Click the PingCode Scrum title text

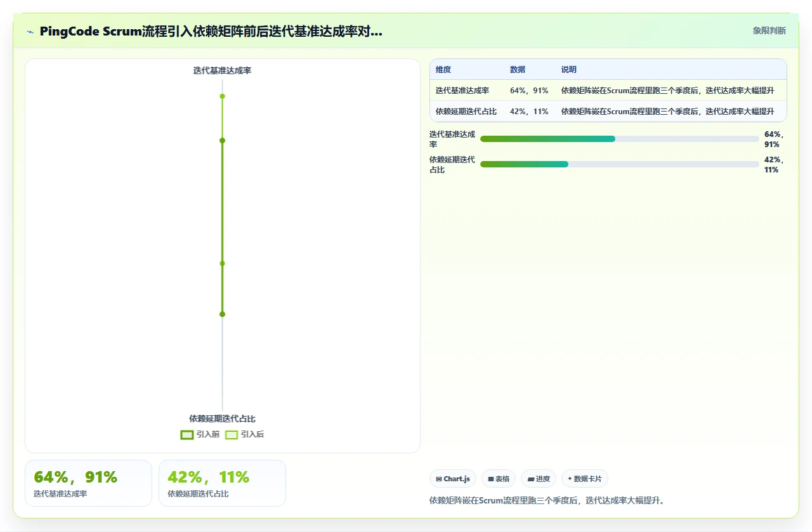click(211, 32)
